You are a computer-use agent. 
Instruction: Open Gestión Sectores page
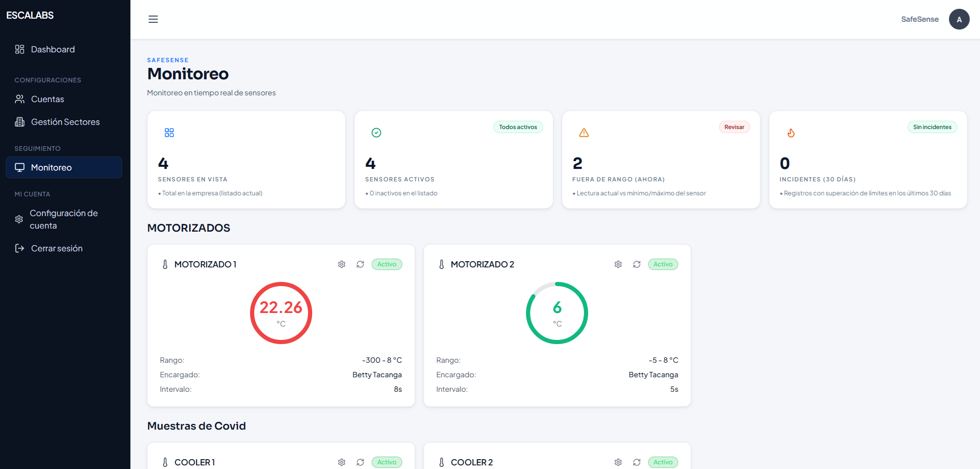click(64, 122)
